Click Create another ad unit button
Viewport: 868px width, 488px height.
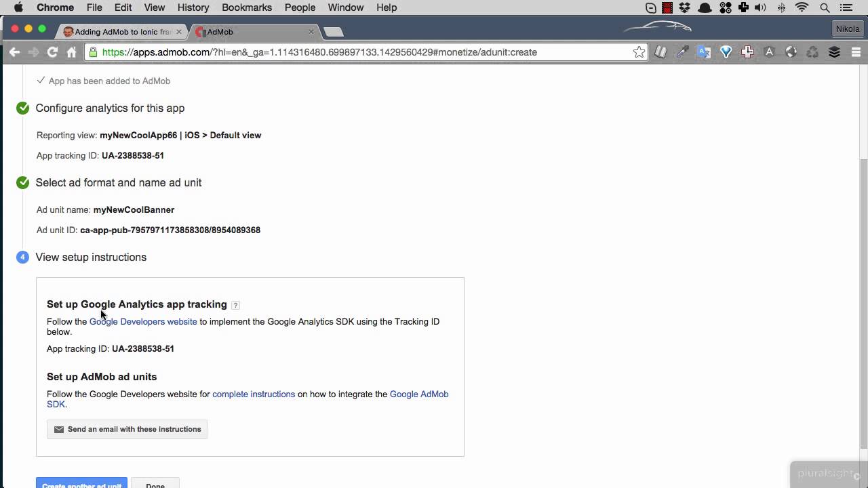81,484
